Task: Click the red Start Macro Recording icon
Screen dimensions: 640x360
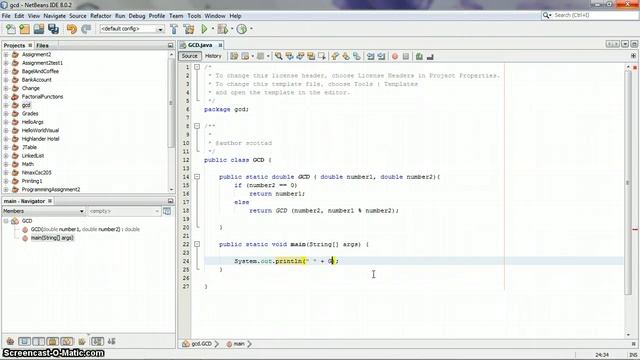Action: click(395, 56)
